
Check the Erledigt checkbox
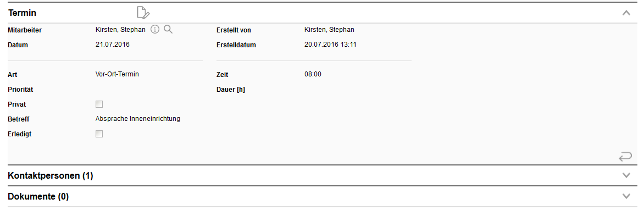pos(99,134)
